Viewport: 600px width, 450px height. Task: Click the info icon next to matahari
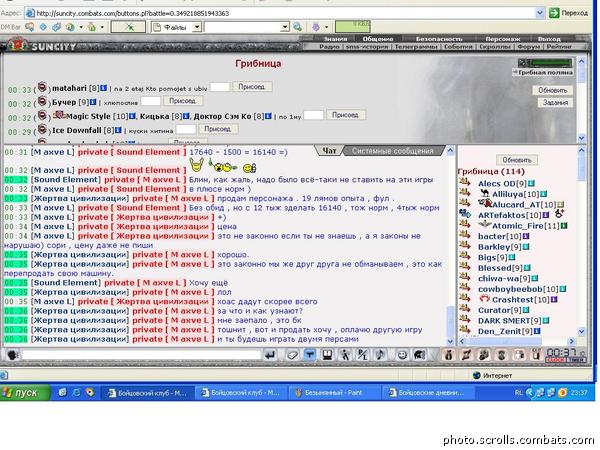coord(103,88)
